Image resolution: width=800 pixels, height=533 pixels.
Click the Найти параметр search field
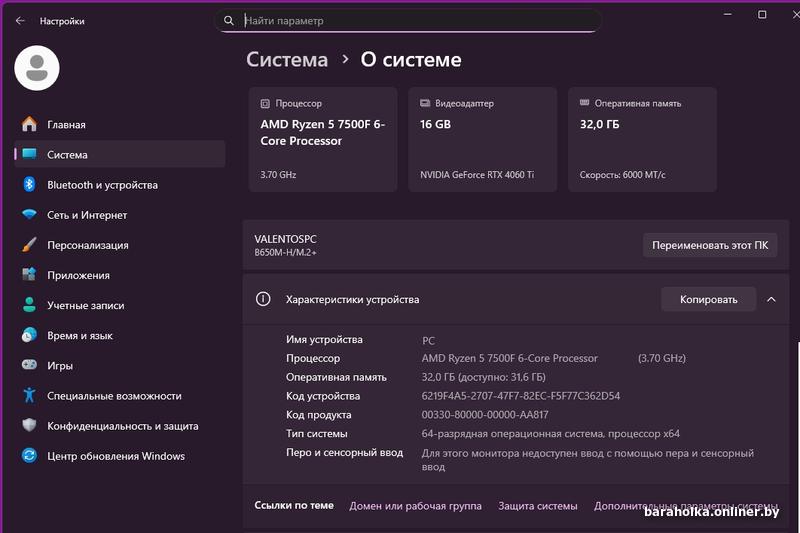408,20
